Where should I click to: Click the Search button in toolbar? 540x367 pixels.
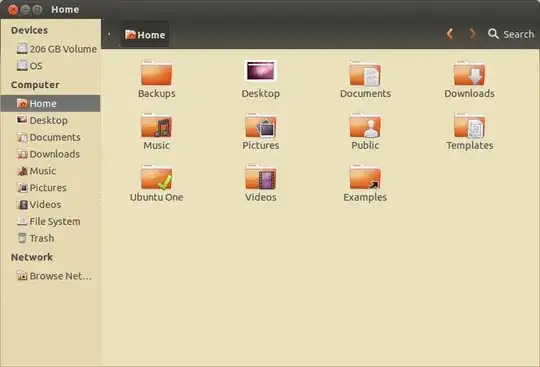[x=511, y=34]
